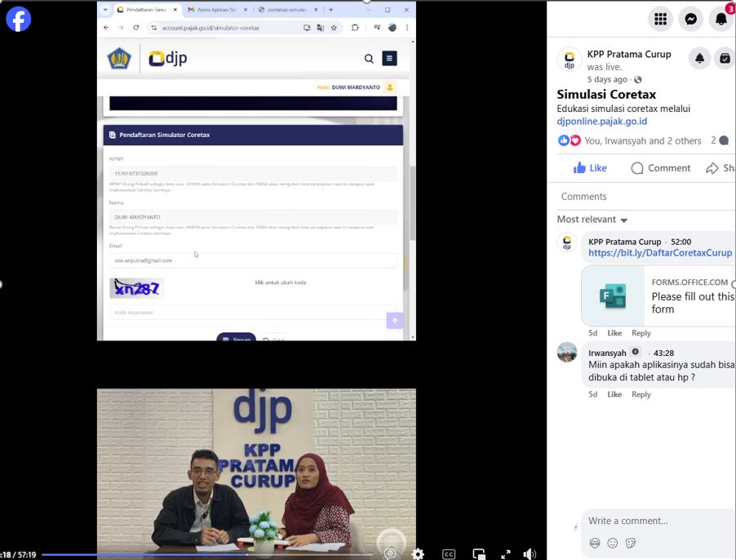The height and width of the screenshot is (560, 736).
Task: Toggle closed captions on the video
Action: [449, 554]
